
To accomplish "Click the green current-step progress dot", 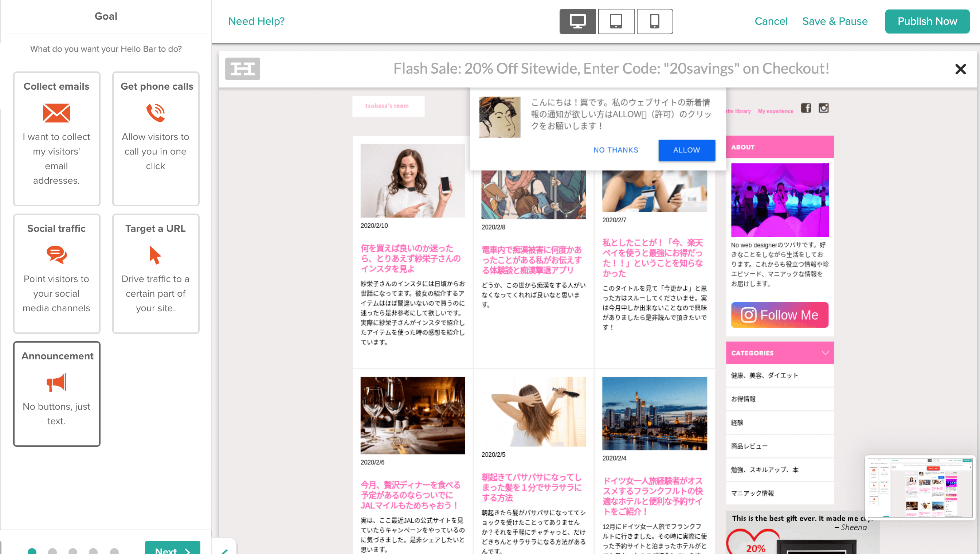I will [32, 551].
